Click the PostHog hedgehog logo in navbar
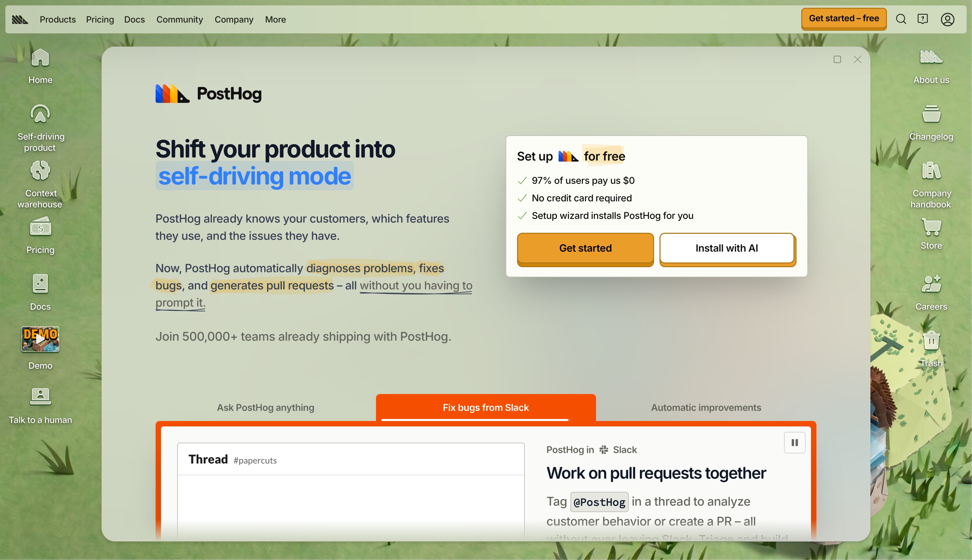The width and height of the screenshot is (972, 560). (x=20, y=19)
